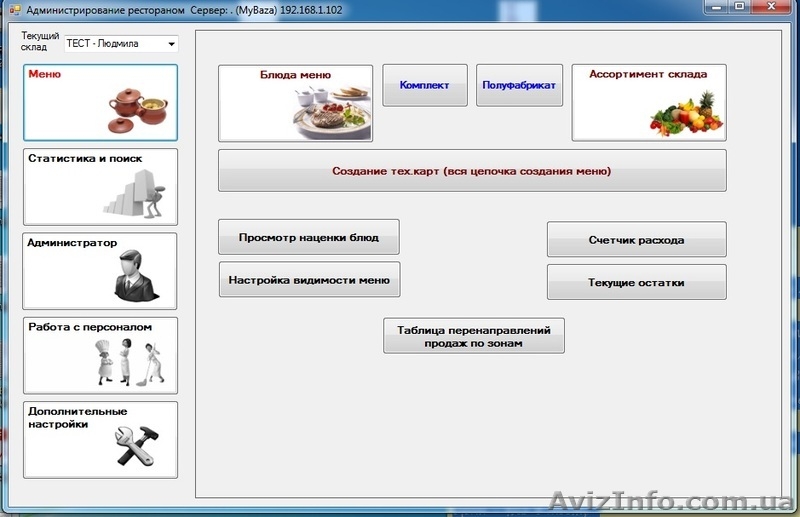Image resolution: width=800 pixels, height=517 pixels.
Task: Open Создание тех.карт chain button
Action: click(x=472, y=170)
